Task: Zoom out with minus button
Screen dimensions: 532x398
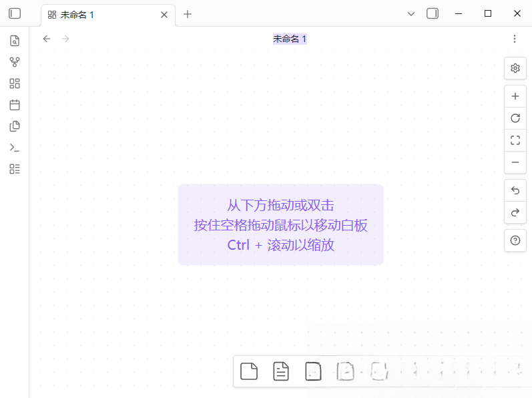Action: [x=515, y=162]
